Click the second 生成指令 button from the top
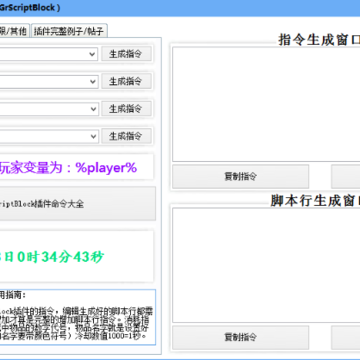Viewport: 360px width, 360px height. pyautogui.click(x=126, y=81)
